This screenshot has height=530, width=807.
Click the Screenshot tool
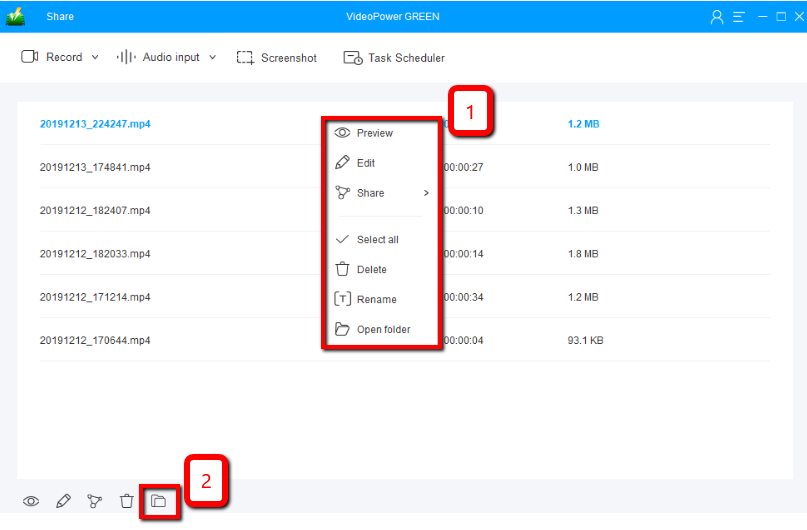(x=277, y=58)
